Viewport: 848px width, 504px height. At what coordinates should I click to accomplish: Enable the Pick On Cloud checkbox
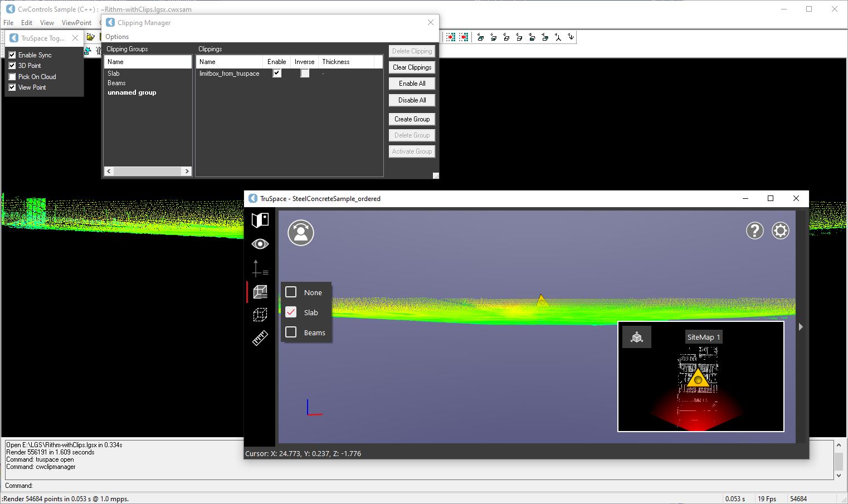(12, 77)
